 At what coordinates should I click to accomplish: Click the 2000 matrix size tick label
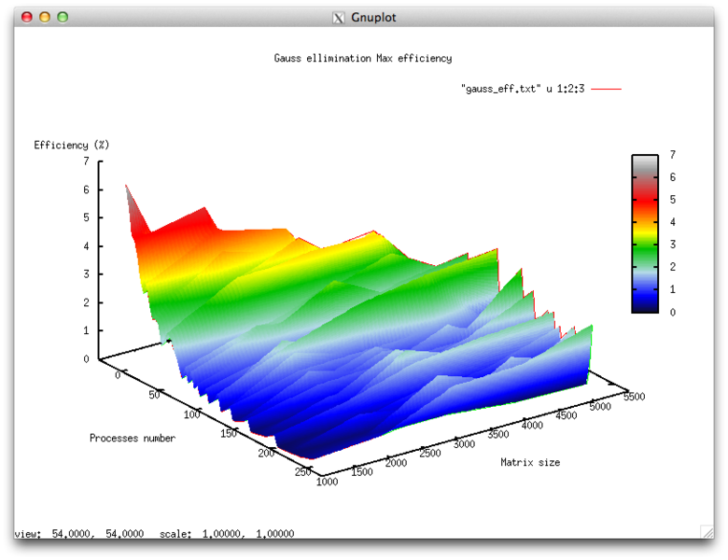tap(396, 463)
